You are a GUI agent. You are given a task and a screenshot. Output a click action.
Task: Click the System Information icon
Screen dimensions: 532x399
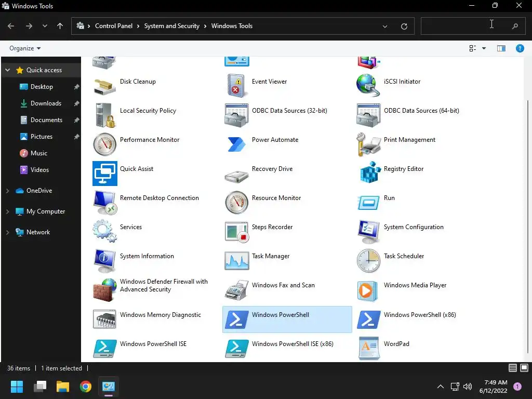tap(104, 261)
